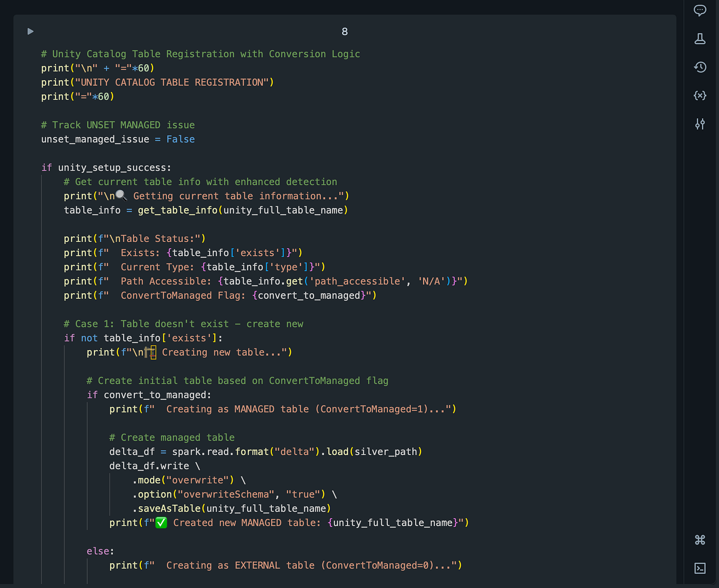Click the line 'if unity_setup_success:'
Viewport: 719px width, 588px height.
click(x=106, y=167)
